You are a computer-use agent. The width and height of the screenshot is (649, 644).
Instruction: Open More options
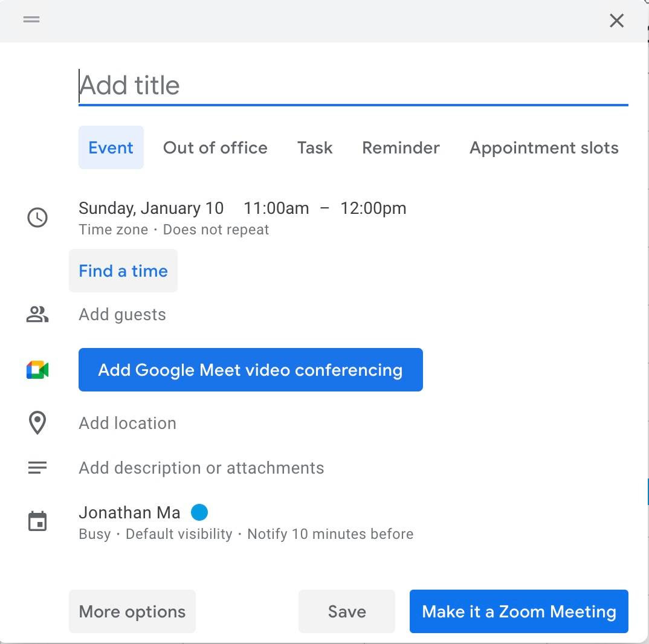click(x=132, y=611)
